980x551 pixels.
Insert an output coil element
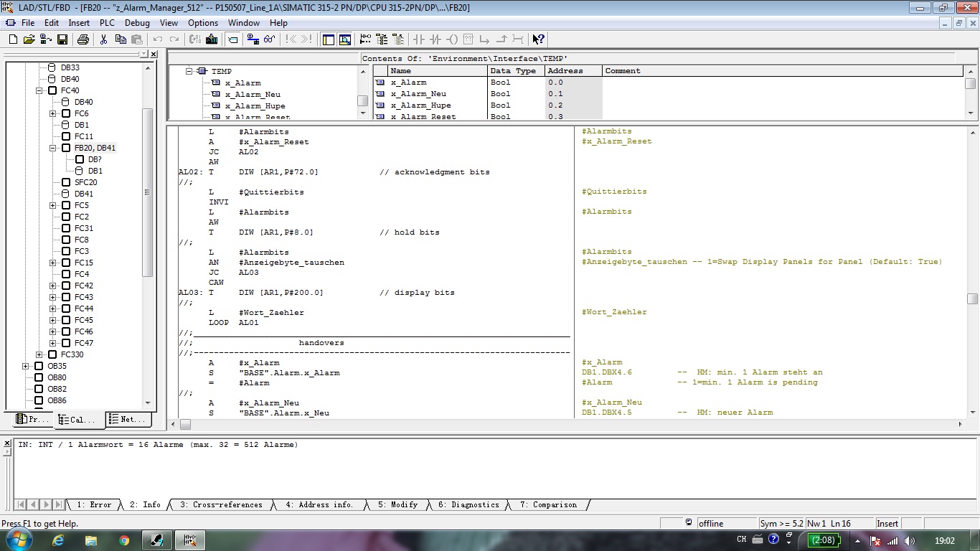click(x=451, y=39)
